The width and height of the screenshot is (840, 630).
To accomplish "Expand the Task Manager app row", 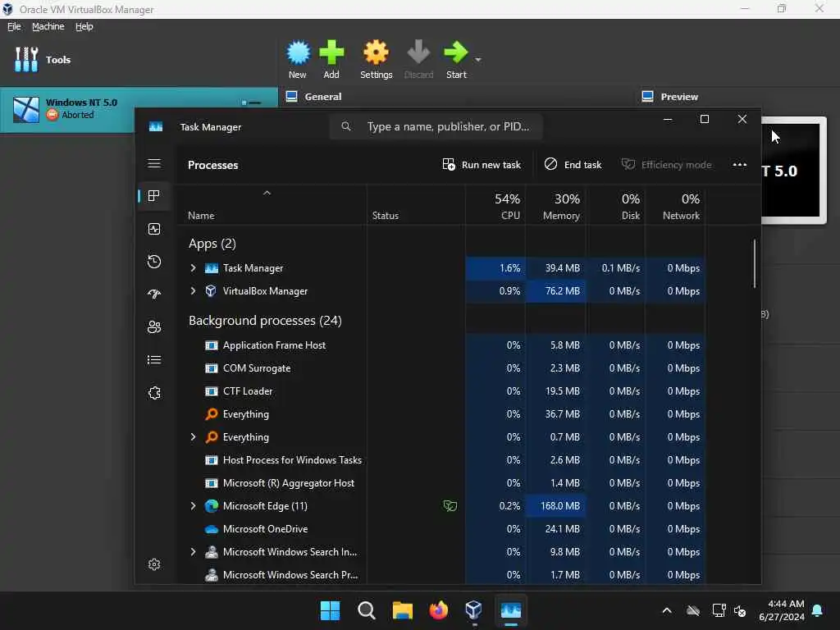I will click(193, 268).
